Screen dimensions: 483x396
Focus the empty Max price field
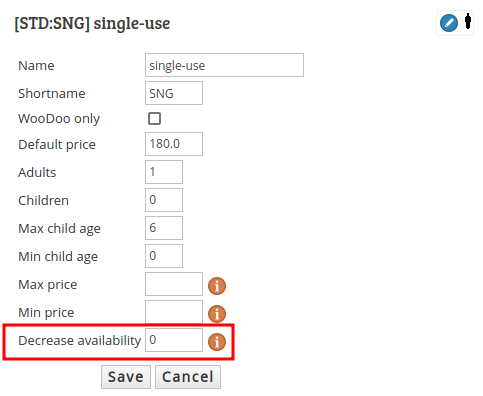(x=174, y=284)
